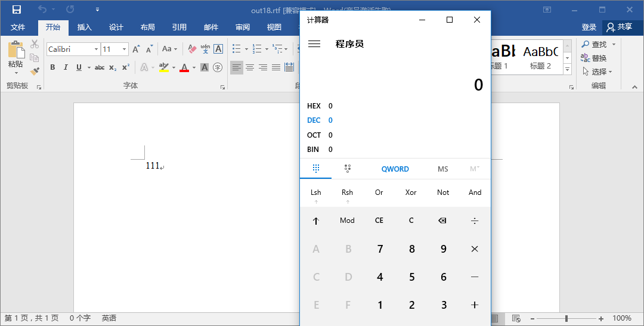Image resolution: width=644 pixels, height=326 pixels.
Task: Shrink font size with the smaller A icon
Action: (150, 49)
